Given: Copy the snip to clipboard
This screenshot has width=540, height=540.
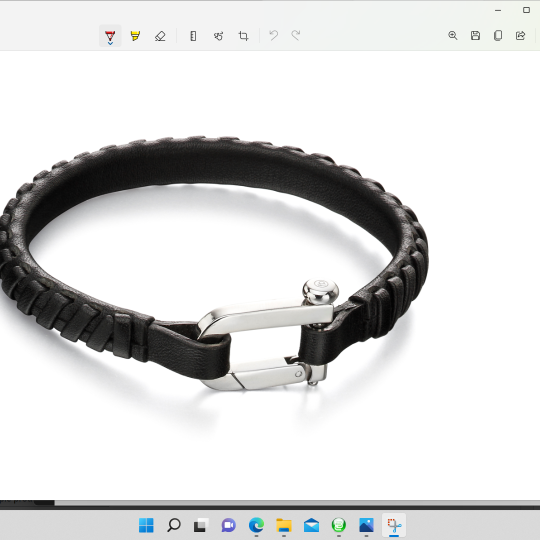Looking at the screenshot, I should tap(498, 35).
